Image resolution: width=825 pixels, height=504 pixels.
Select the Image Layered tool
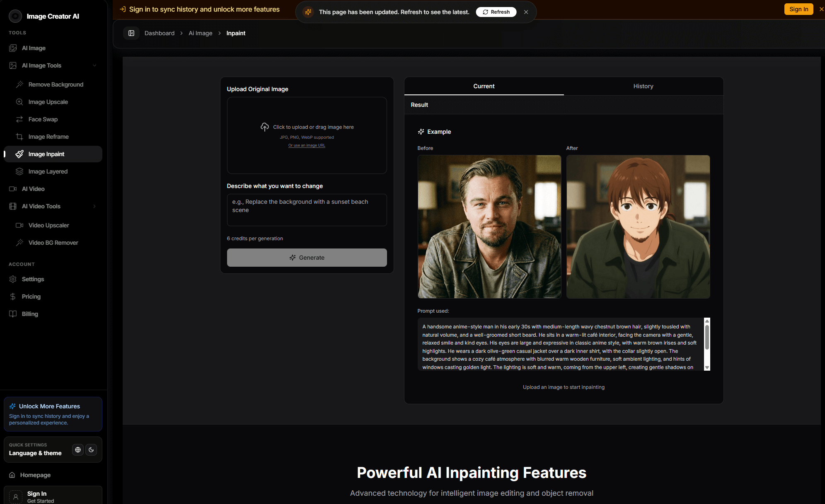click(x=48, y=171)
